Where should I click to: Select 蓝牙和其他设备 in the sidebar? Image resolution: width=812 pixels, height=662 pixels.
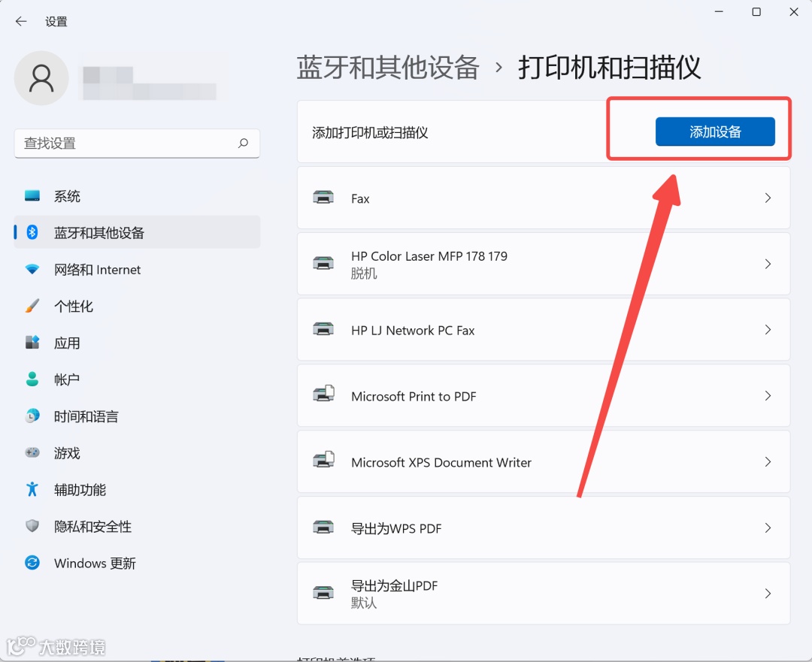[137, 232]
